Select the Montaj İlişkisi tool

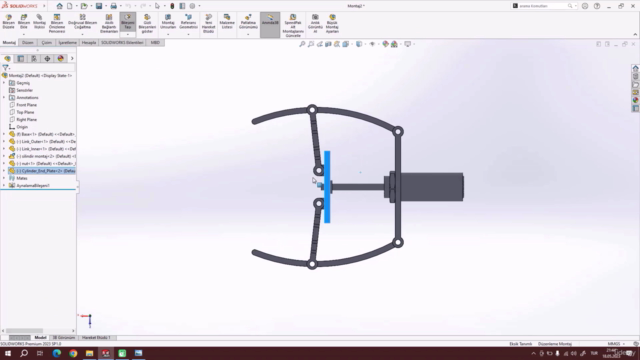tap(39, 22)
